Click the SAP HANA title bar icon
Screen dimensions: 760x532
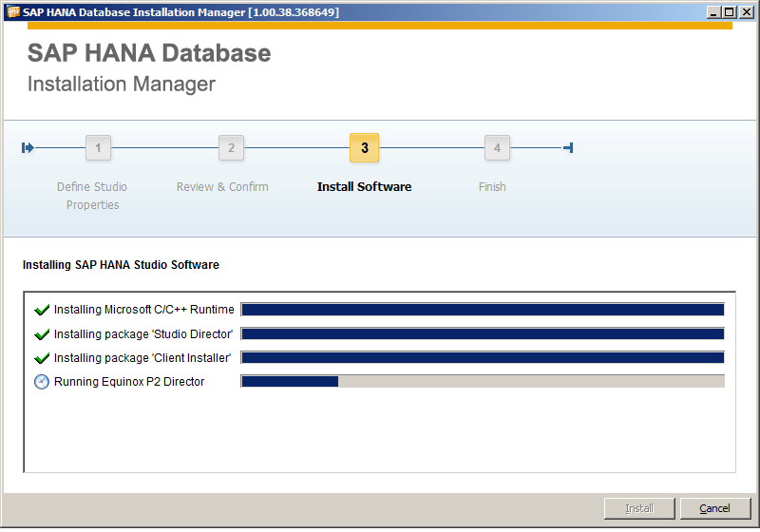tap(13, 11)
